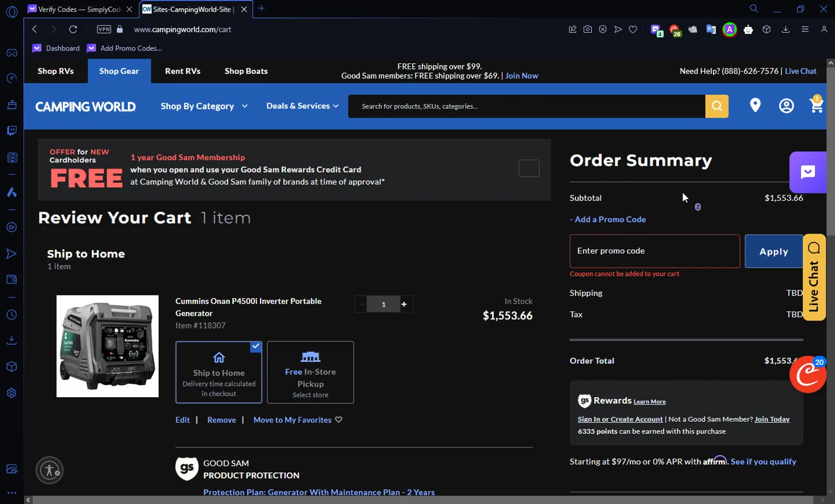This screenshot has width=835, height=504.
Task: Open the purple chat bubble widget
Action: (x=808, y=172)
